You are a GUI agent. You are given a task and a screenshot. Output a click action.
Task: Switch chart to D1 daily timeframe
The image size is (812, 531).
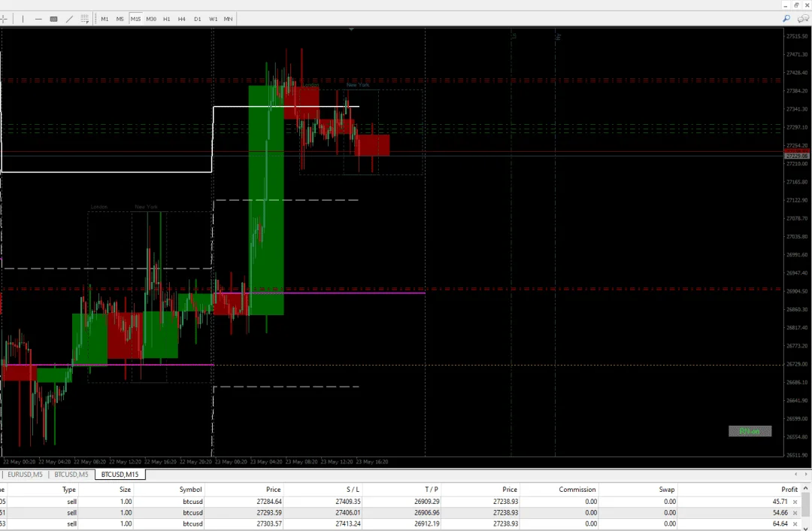[197, 19]
